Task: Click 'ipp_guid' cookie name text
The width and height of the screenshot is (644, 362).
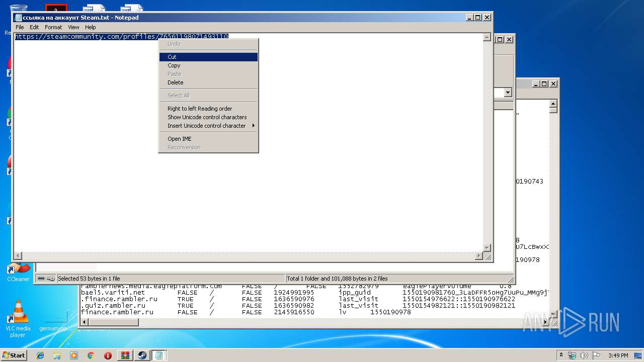Action: tap(355, 293)
